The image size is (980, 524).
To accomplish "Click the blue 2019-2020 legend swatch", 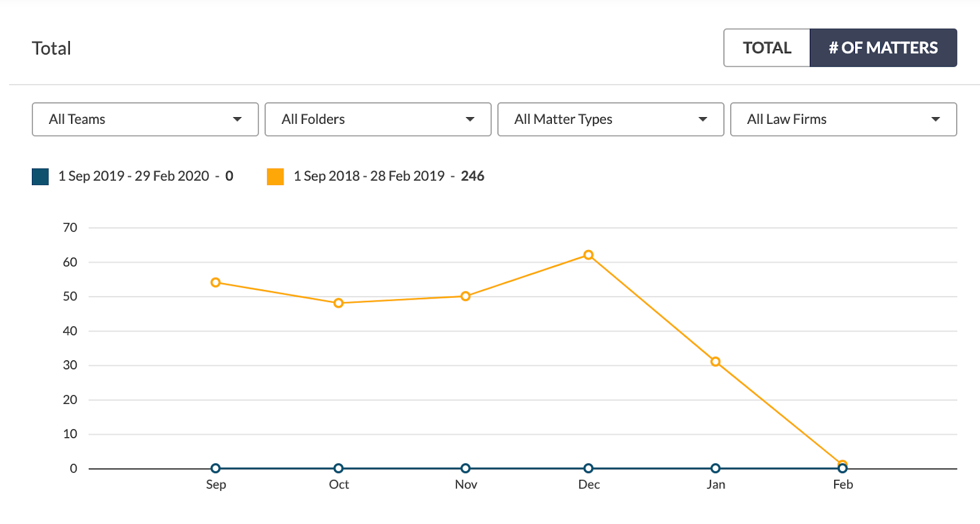I will coord(40,177).
